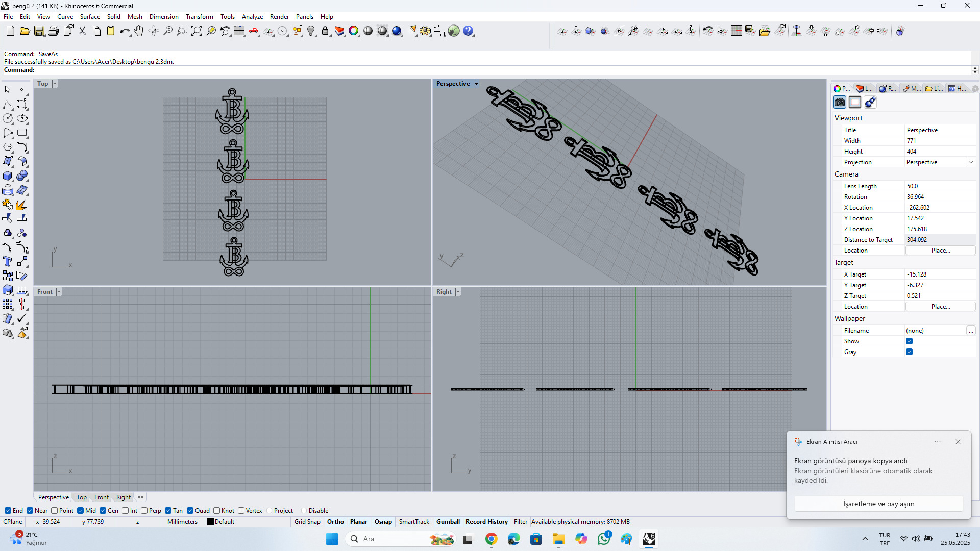Switch to the Front viewport tab
This screenshot has height=551, width=980.
101,497
